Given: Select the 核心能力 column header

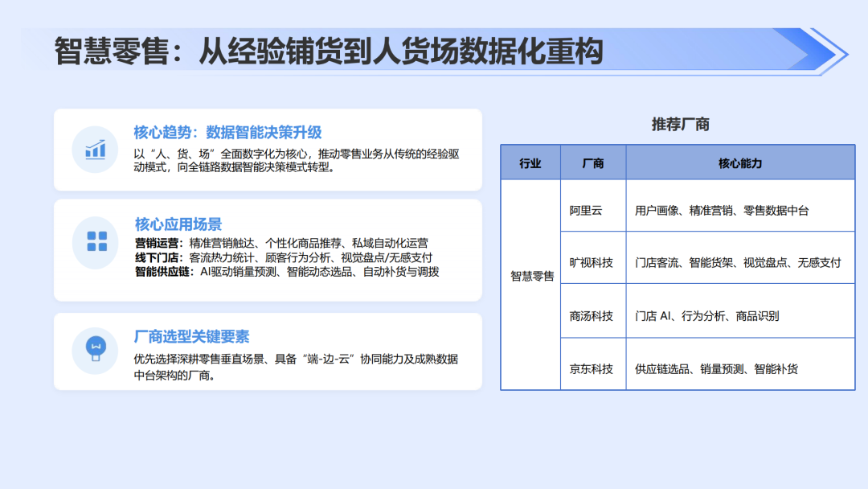Looking at the screenshot, I should click(740, 162).
